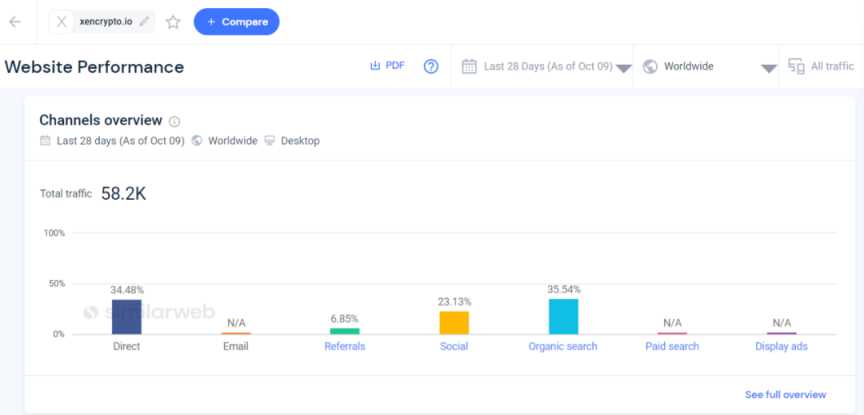Image resolution: width=864 pixels, height=415 pixels.
Task: Open the Worldwide country dropdown arrow
Action: 768,68
